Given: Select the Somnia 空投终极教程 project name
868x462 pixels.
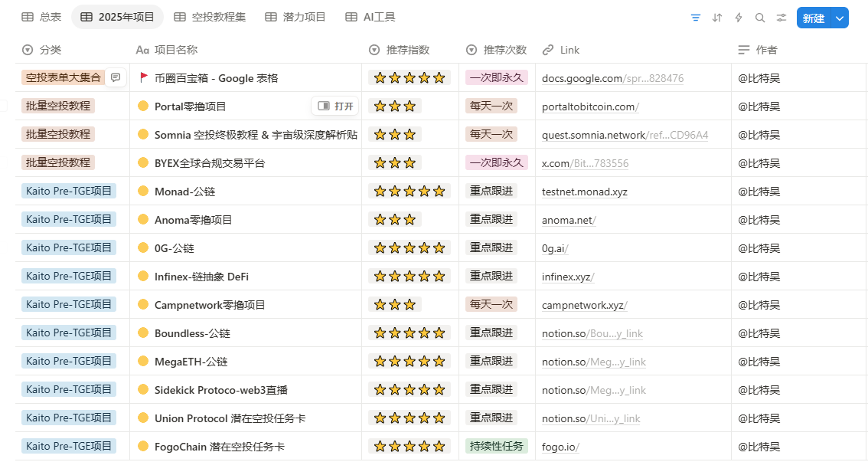Looking at the screenshot, I should tap(256, 135).
